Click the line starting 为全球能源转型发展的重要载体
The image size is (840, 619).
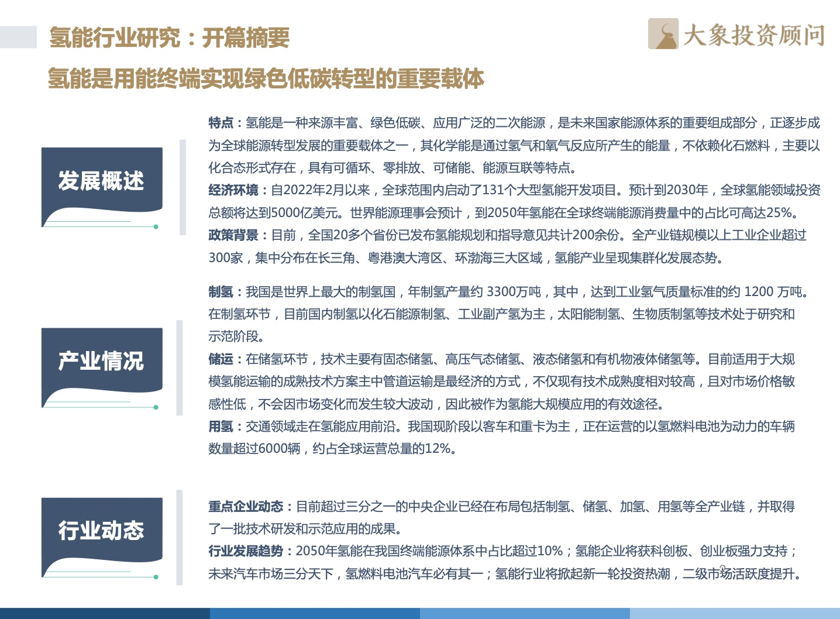point(515,146)
